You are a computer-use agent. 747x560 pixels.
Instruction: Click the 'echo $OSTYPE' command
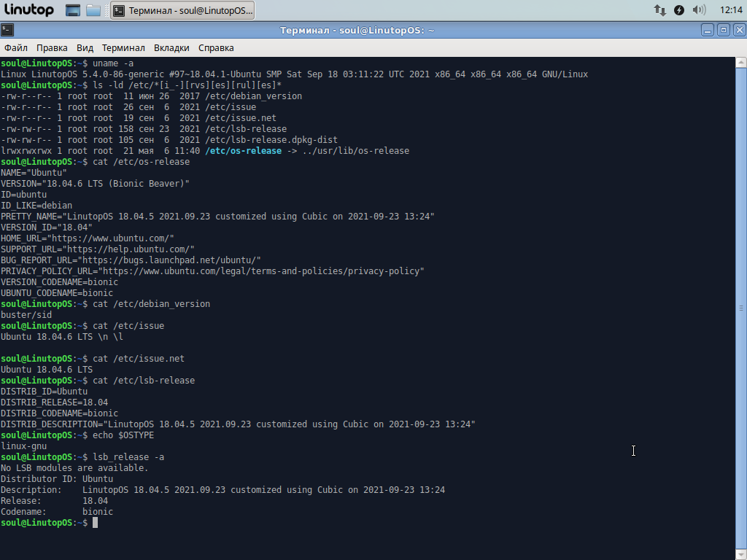[x=123, y=436]
